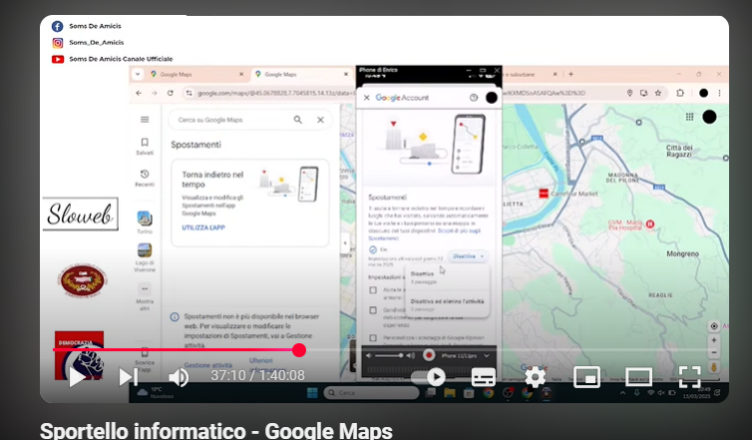
Task: Tick the second checkbox in the settings list
Action: pos(373,310)
